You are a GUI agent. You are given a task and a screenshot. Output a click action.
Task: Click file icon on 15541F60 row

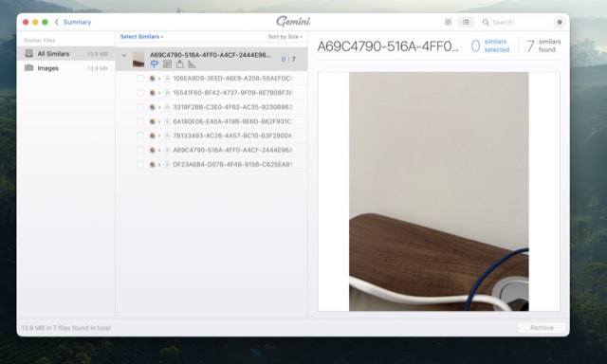tap(167, 93)
